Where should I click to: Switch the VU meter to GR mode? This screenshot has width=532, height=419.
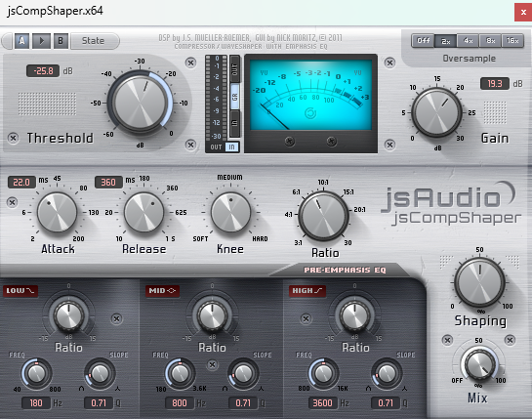click(x=235, y=97)
